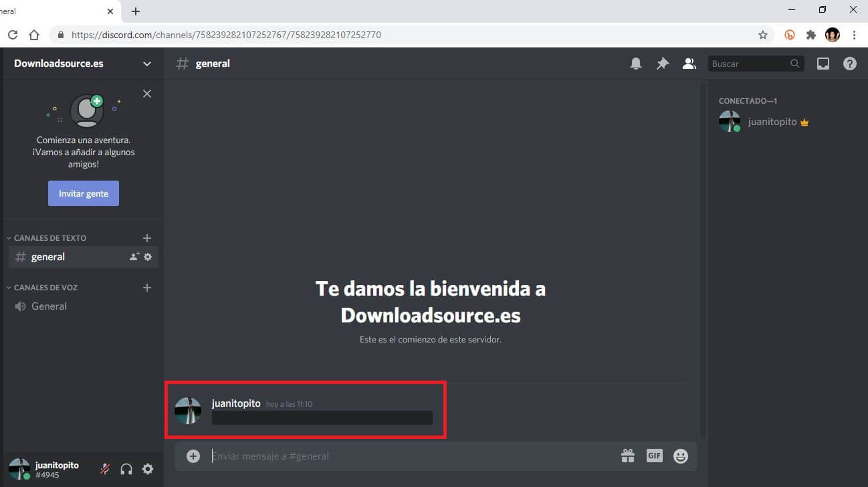The width and height of the screenshot is (868, 487).
Task: Toggle microphone mute in user panel
Action: point(105,469)
